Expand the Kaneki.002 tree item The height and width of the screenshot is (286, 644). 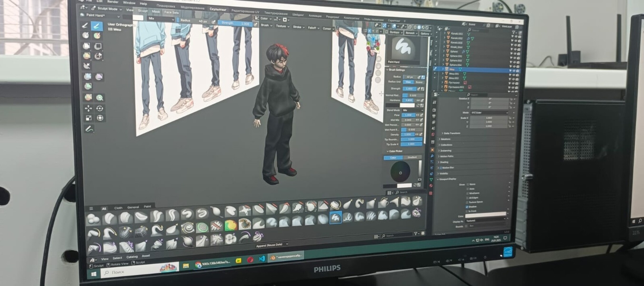(x=444, y=38)
